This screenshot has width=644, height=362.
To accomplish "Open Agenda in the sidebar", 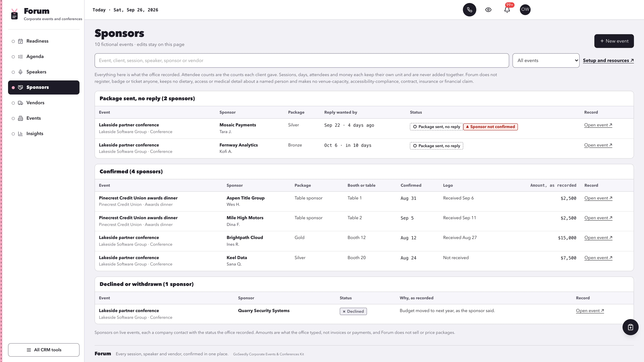I will [x=44, y=57].
